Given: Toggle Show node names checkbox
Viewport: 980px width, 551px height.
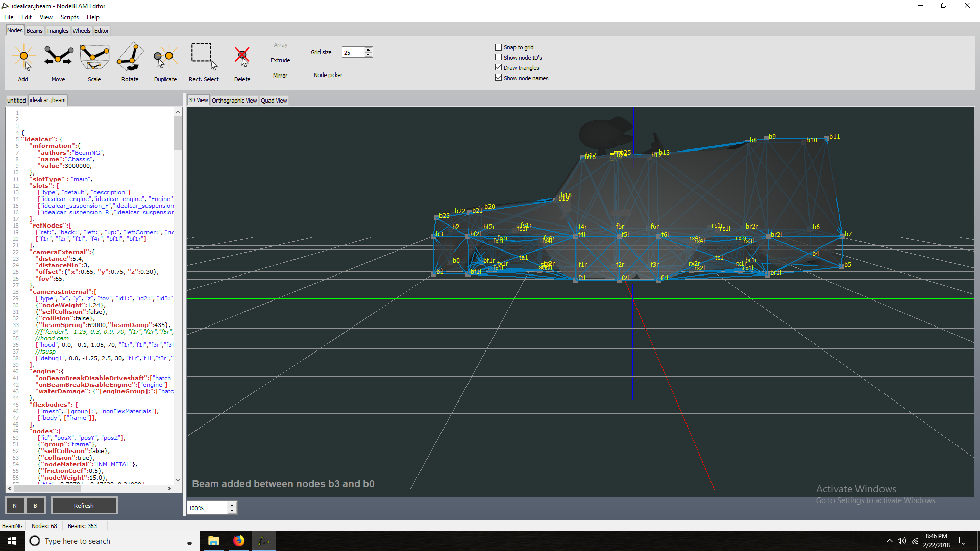Looking at the screenshot, I should 499,78.
